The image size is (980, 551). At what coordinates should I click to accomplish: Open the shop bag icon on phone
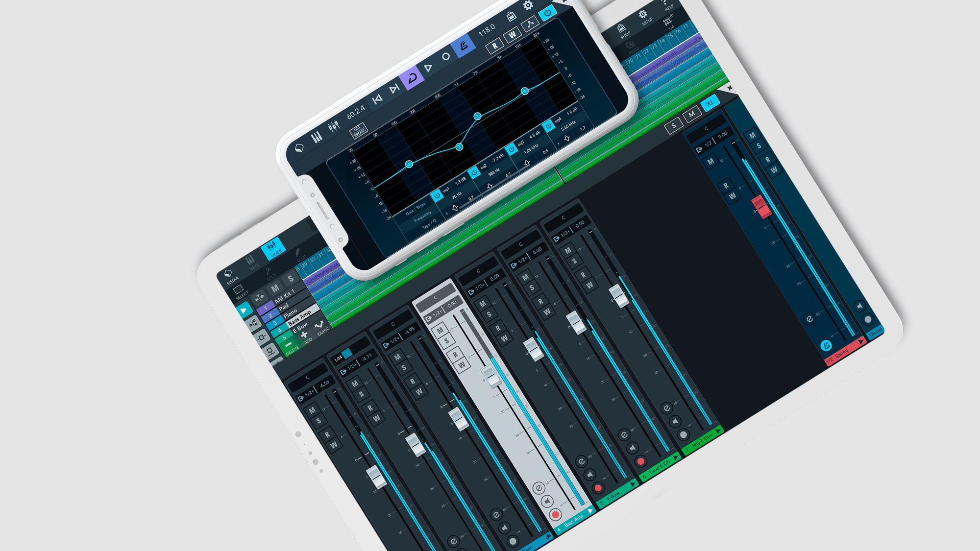(x=511, y=16)
